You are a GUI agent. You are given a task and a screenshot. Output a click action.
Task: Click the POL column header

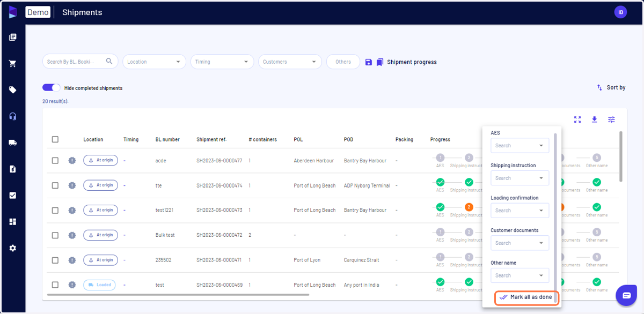coord(298,139)
